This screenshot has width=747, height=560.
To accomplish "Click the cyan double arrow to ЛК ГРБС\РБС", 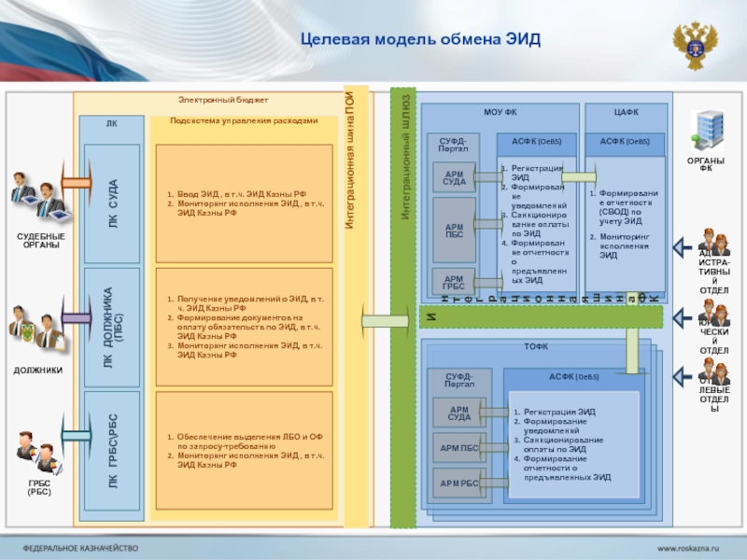I will click(77, 435).
